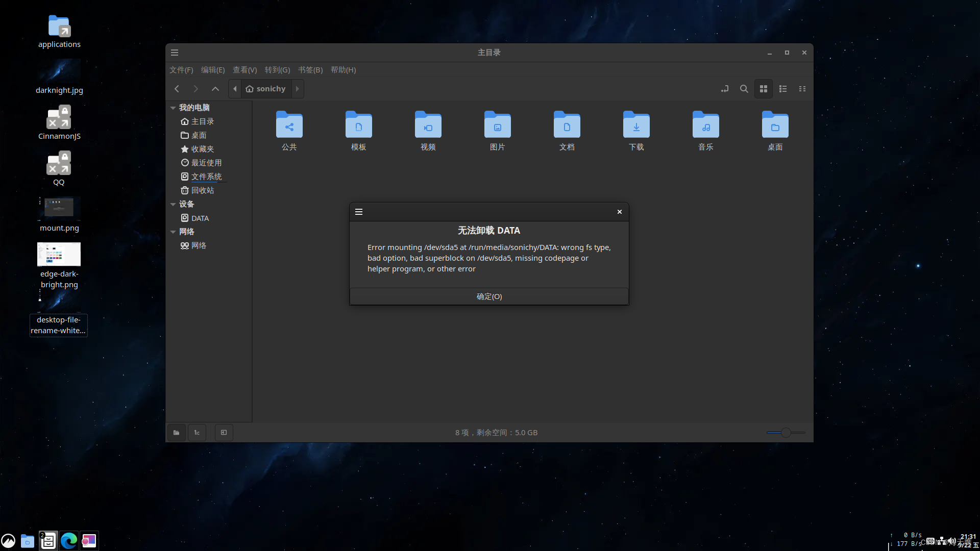The image size is (980, 551).
Task: Adjust the icon zoom slider
Action: click(786, 433)
